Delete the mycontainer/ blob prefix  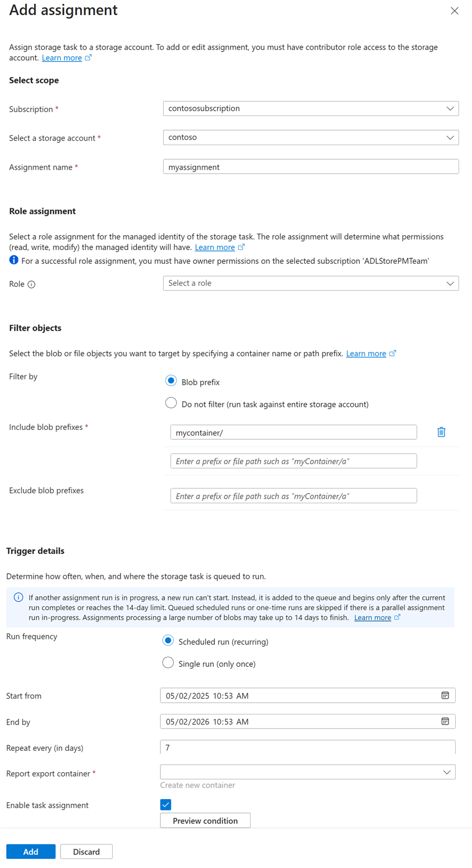(441, 431)
